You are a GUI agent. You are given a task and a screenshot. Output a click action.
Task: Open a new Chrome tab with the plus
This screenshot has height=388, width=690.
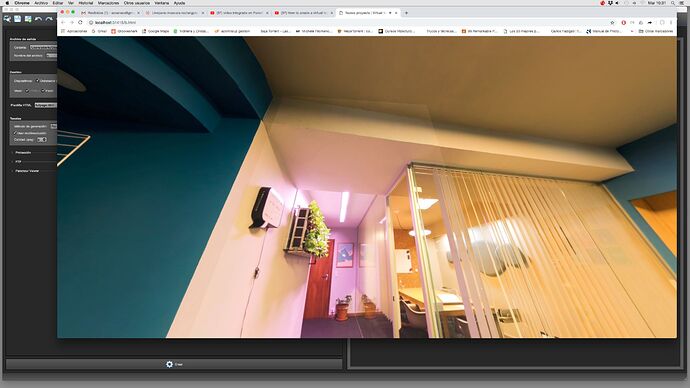(x=406, y=13)
